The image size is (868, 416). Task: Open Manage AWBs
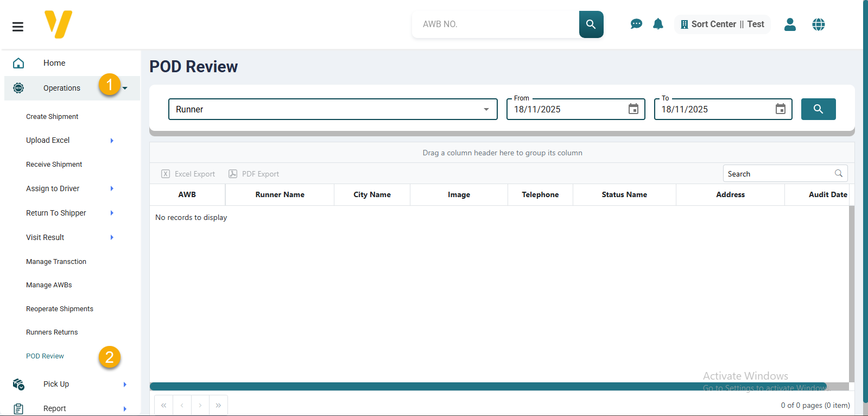pyautogui.click(x=49, y=285)
